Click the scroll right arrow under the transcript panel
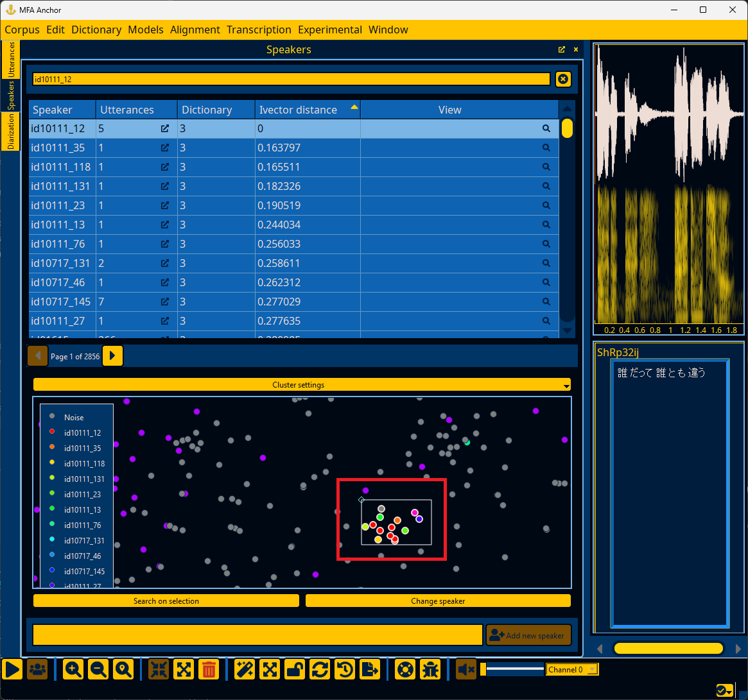 click(x=738, y=649)
